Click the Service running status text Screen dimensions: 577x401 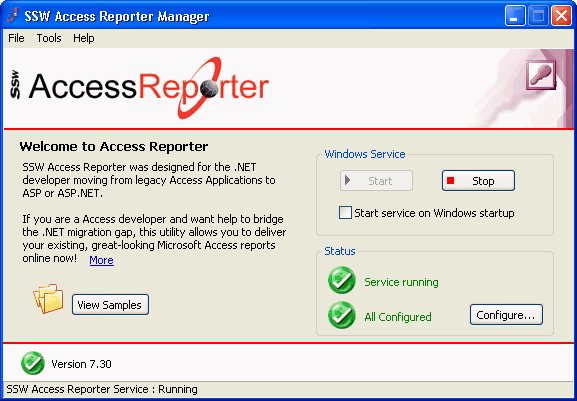click(401, 282)
